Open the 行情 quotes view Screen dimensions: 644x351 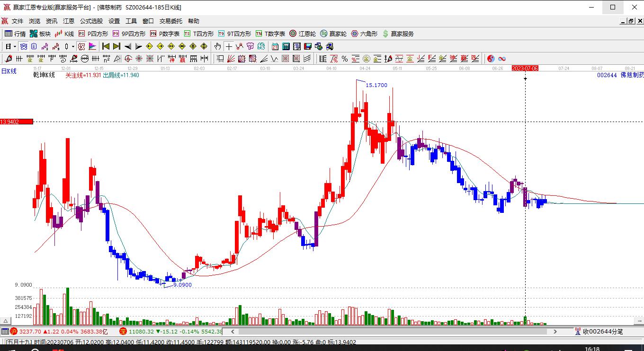[x=15, y=34]
